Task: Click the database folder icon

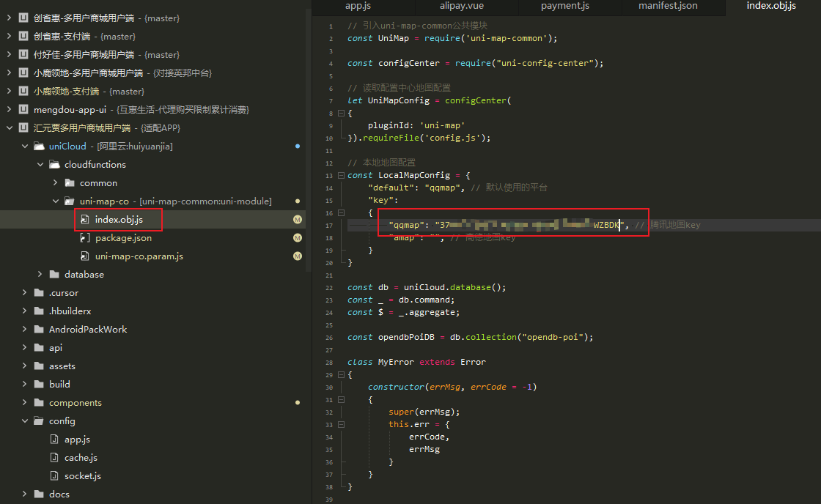Action: [54, 275]
